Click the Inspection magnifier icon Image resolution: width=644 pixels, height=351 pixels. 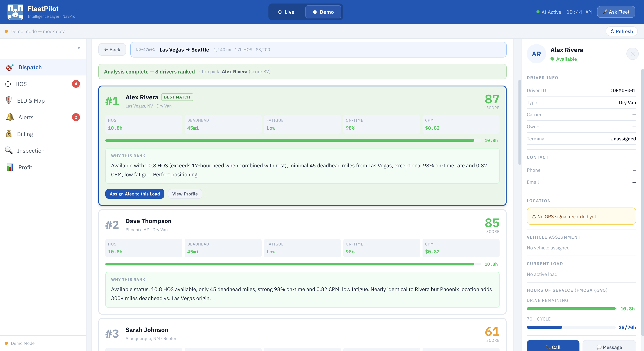(x=9, y=150)
